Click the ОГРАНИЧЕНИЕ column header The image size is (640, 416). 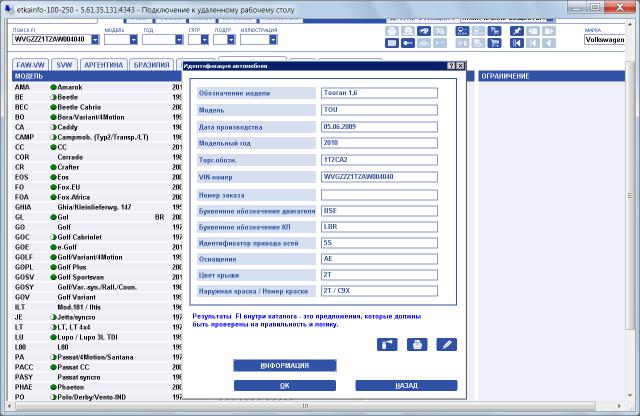(x=551, y=76)
